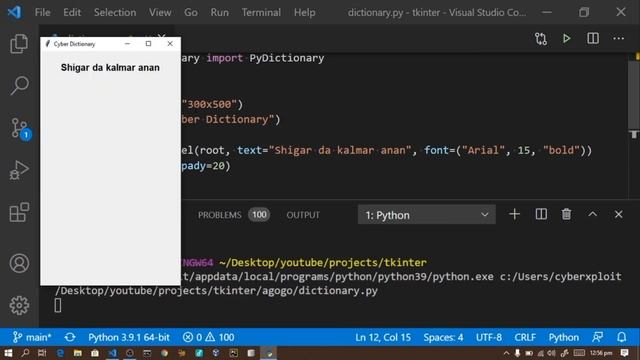Change indentation via Spaces: 4
The image size is (640, 360).
point(443,337)
